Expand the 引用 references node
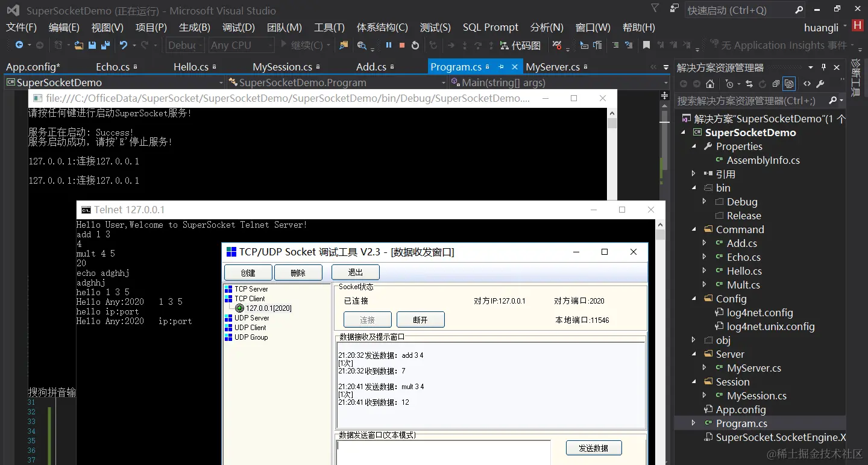Image resolution: width=868 pixels, height=465 pixels. pos(693,174)
